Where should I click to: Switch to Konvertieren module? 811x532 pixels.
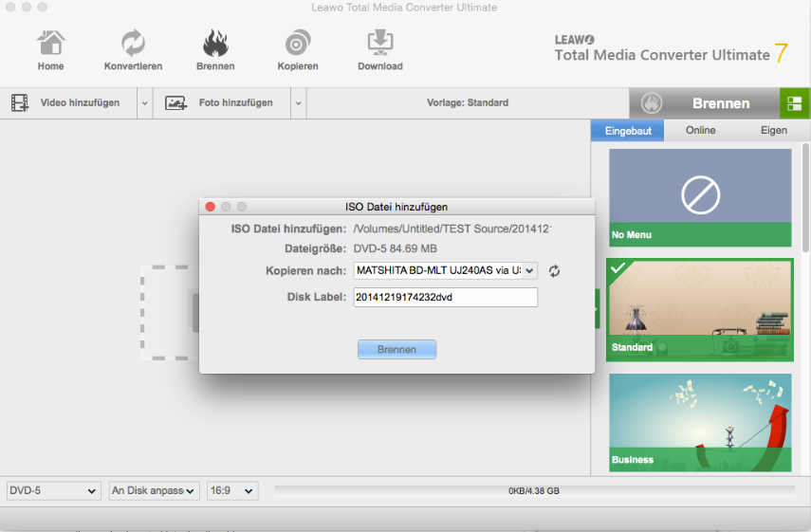pyautogui.click(x=133, y=50)
